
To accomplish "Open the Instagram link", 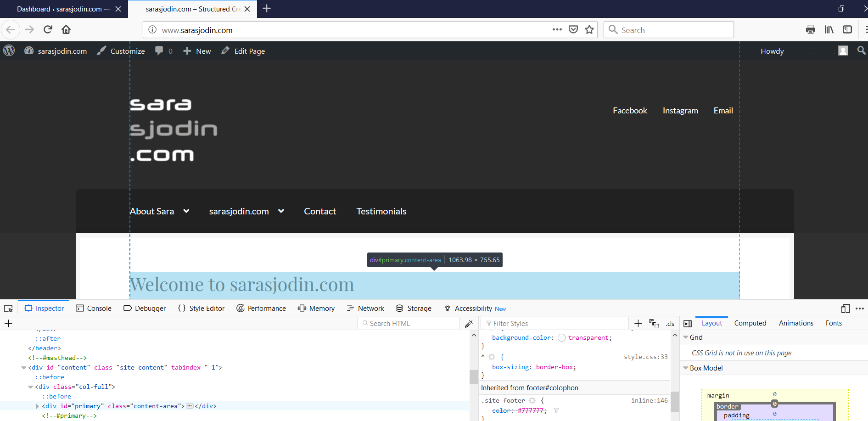I will click(x=680, y=111).
